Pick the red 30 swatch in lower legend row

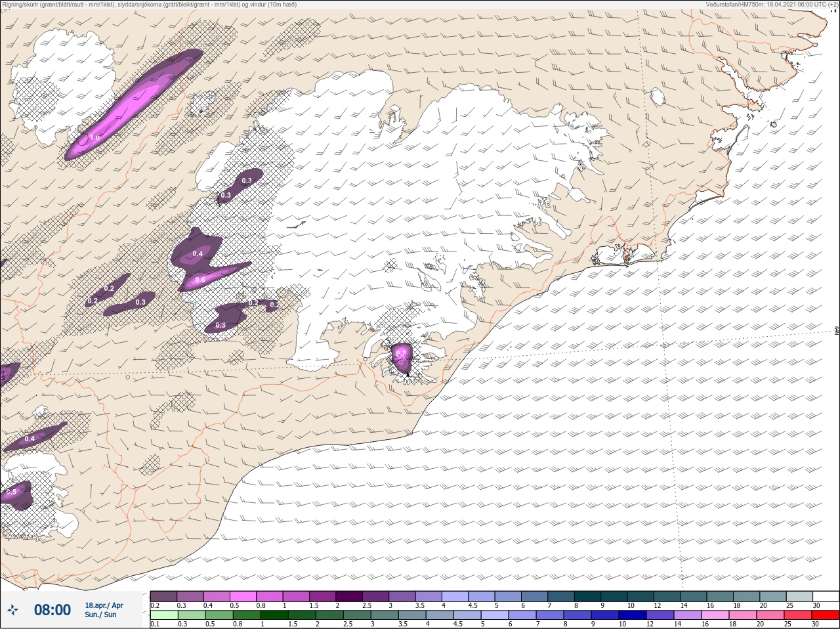pos(825,615)
